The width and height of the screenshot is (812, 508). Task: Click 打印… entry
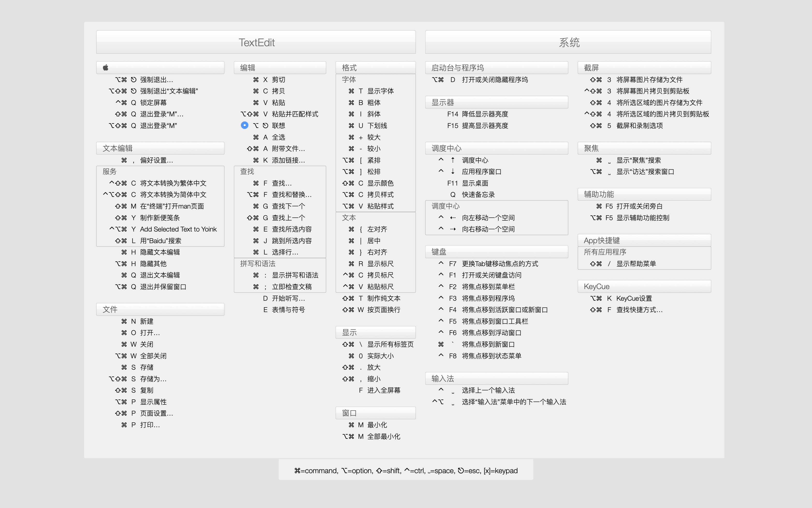141,425
